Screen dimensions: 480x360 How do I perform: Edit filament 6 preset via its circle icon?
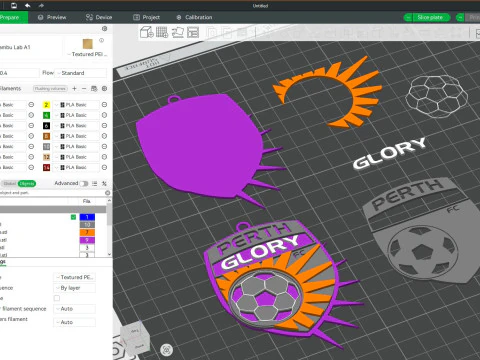coord(104,126)
